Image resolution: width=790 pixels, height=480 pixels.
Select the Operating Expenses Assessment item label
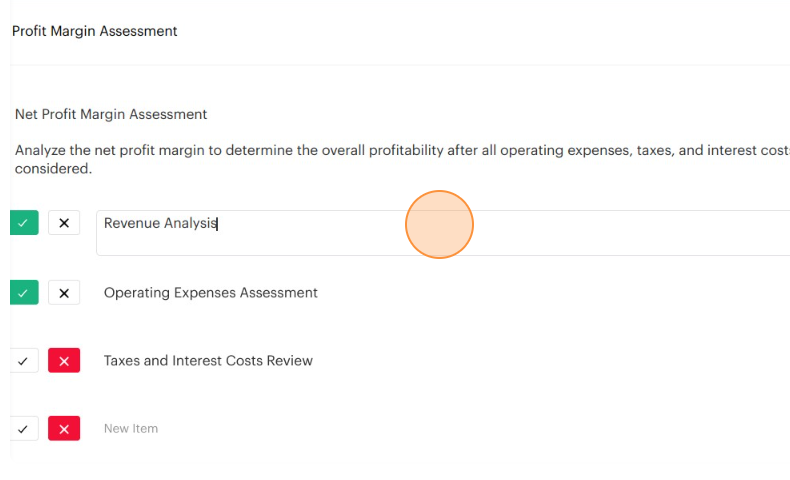210,293
